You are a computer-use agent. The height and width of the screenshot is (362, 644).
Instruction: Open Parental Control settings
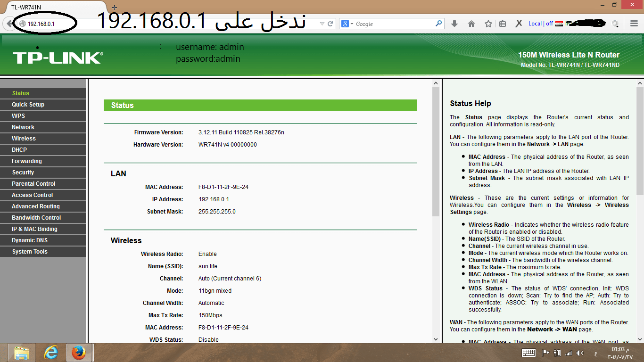click(43, 184)
